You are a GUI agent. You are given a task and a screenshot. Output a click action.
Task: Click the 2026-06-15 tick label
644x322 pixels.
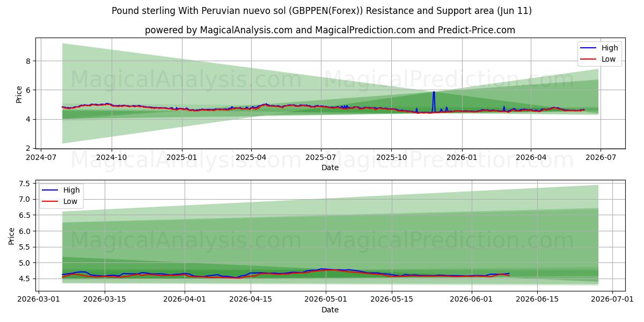click(x=537, y=299)
